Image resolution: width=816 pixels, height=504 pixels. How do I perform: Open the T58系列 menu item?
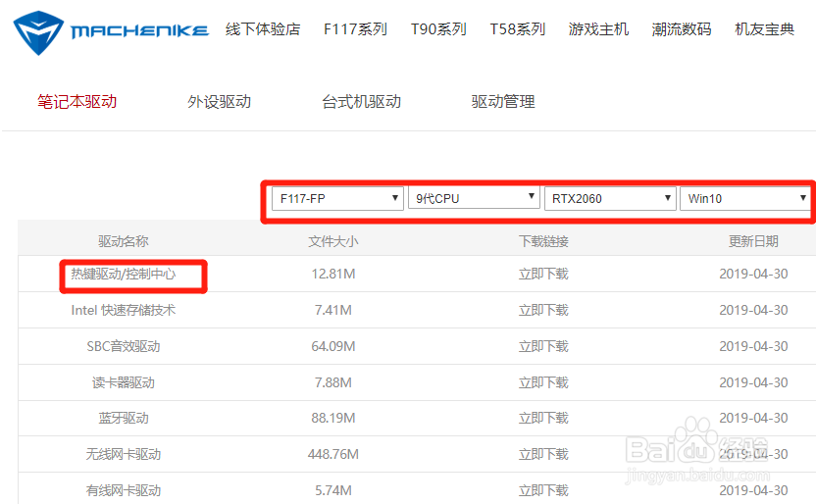(x=518, y=29)
